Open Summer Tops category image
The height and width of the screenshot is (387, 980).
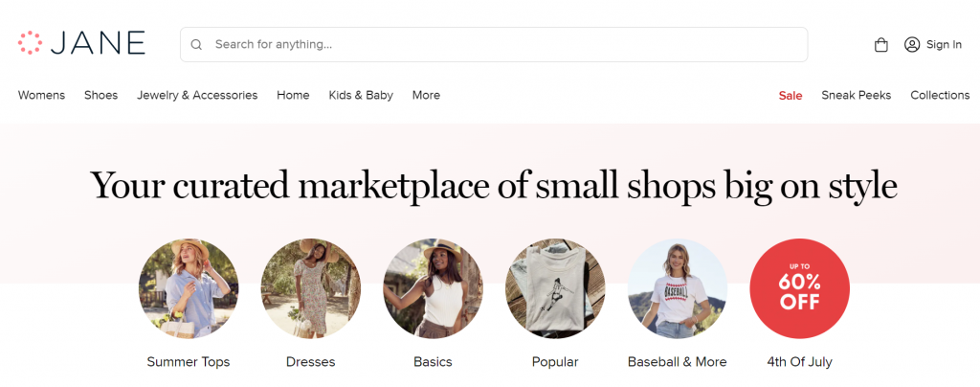[x=189, y=288]
